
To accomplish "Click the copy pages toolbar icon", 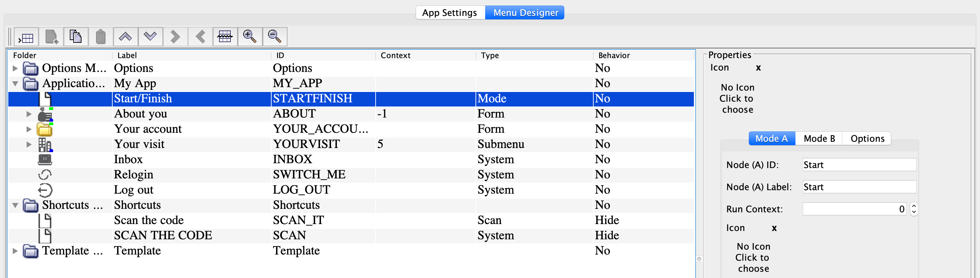I will pyautogui.click(x=76, y=37).
